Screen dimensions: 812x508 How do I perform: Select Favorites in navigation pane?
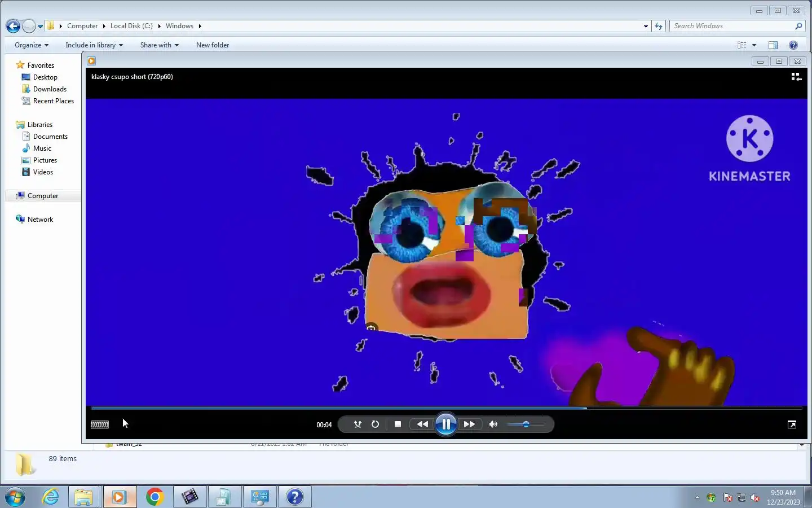click(41, 65)
